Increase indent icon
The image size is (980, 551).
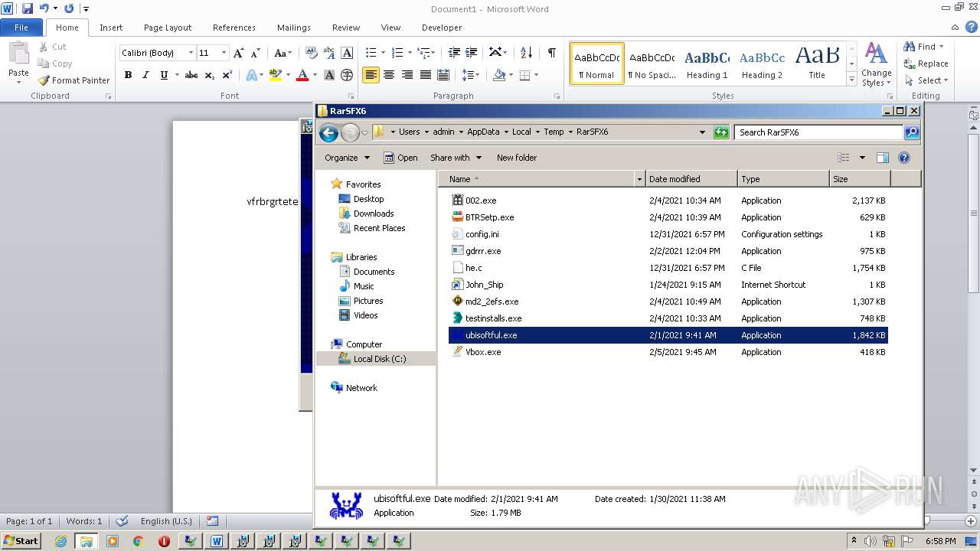472,53
